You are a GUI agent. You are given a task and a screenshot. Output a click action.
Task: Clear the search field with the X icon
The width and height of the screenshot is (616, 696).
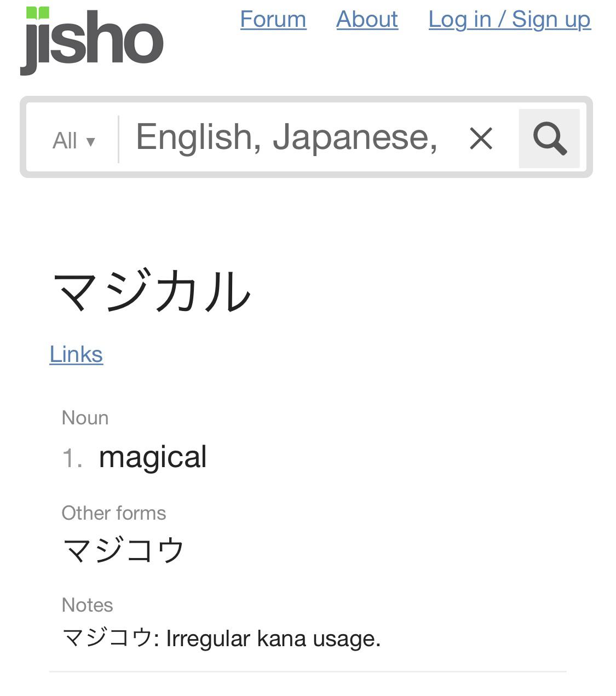(x=481, y=139)
